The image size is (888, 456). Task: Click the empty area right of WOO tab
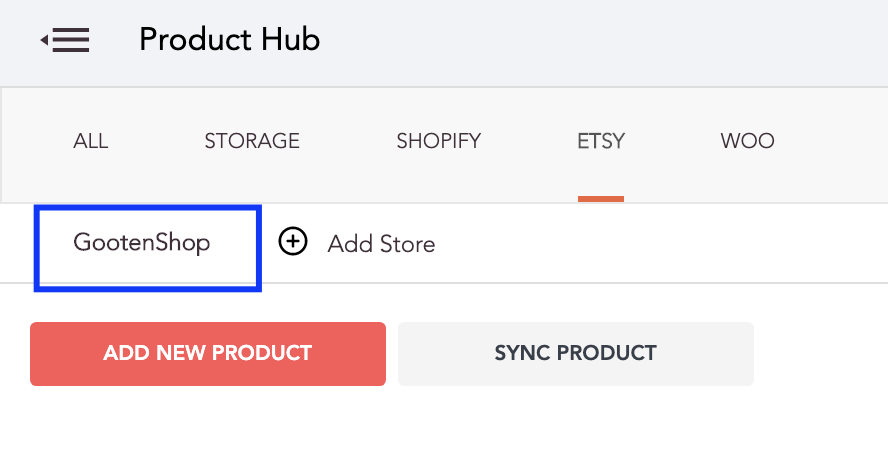pyautogui.click(x=832, y=145)
